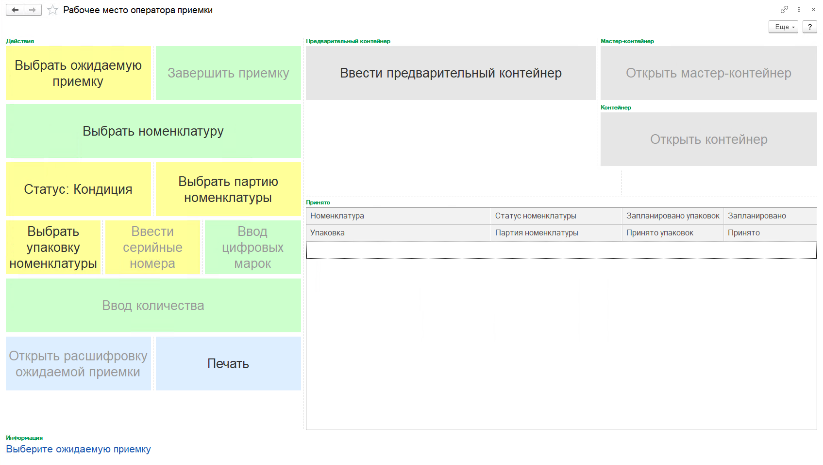823x465 pixels.
Task: Click Ввести предварительный контейнер
Action: [451, 73]
